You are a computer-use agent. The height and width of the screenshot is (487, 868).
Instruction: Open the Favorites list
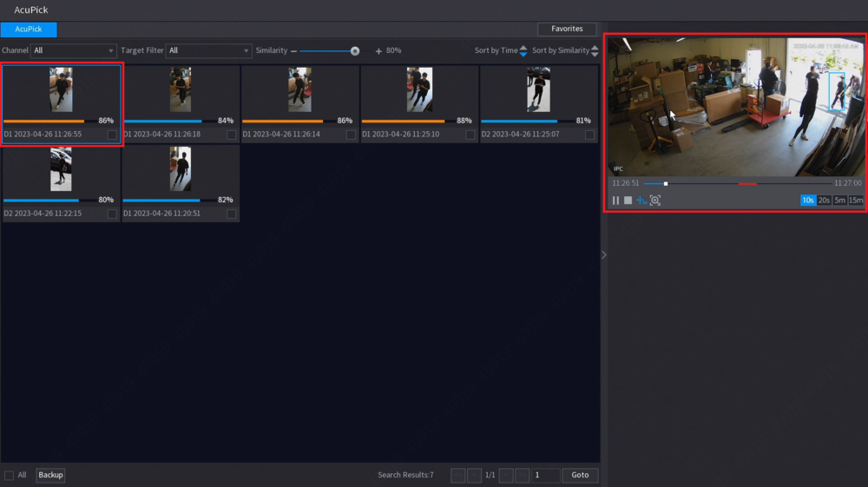pyautogui.click(x=567, y=29)
